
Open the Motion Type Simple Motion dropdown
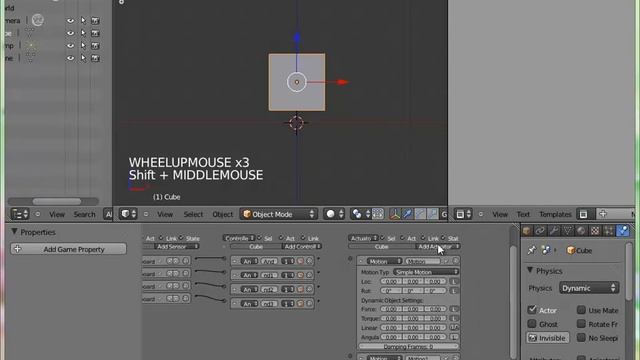426,272
